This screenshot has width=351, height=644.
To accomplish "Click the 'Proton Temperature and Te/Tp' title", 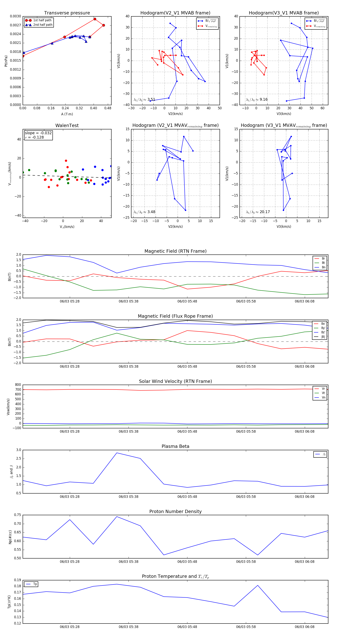I will pyautogui.click(x=175, y=576).
